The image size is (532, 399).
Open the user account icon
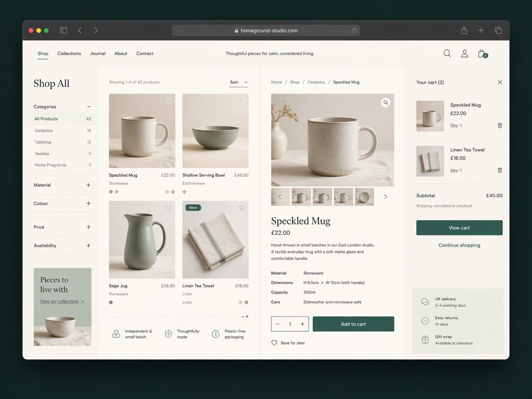[464, 54]
